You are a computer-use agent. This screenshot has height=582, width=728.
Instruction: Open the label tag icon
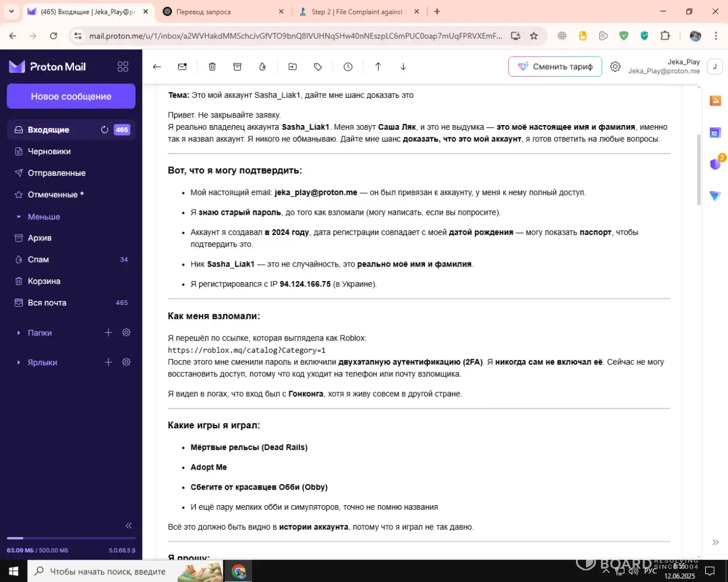(x=318, y=67)
